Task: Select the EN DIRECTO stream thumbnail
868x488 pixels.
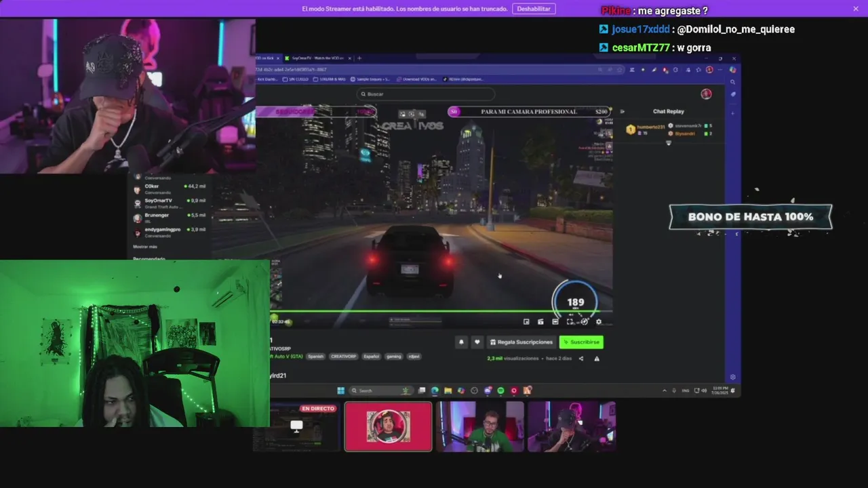Action: click(x=297, y=426)
